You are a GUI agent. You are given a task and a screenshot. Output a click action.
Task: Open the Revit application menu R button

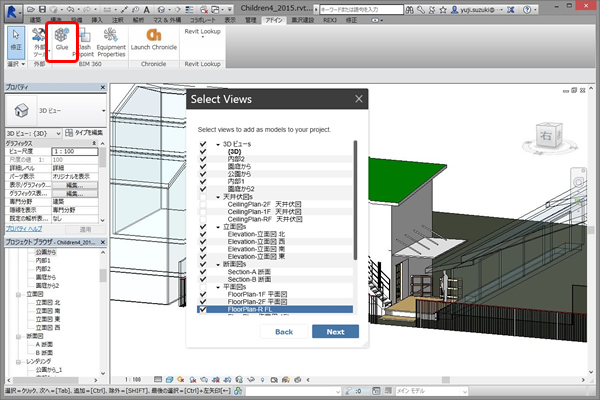(x=12, y=11)
